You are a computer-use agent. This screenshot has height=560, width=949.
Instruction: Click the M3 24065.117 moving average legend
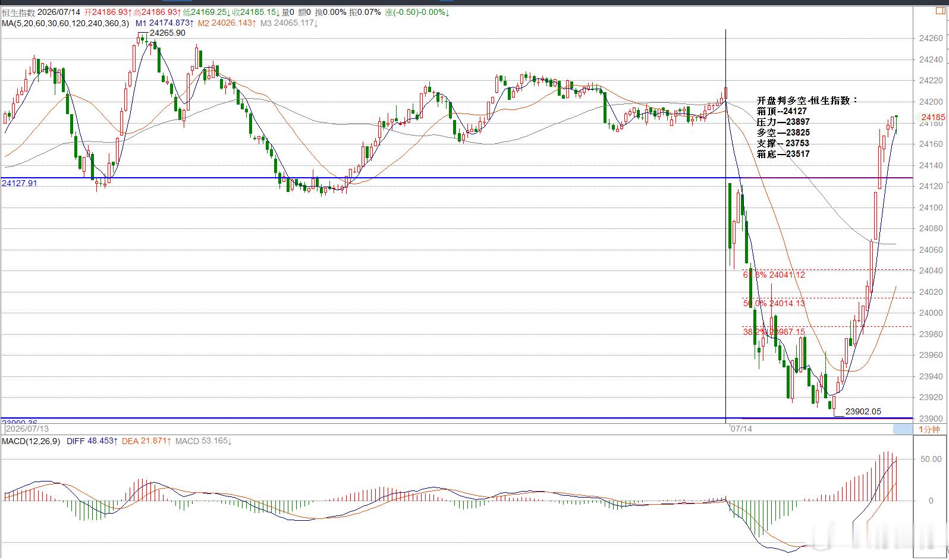[290, 23]
